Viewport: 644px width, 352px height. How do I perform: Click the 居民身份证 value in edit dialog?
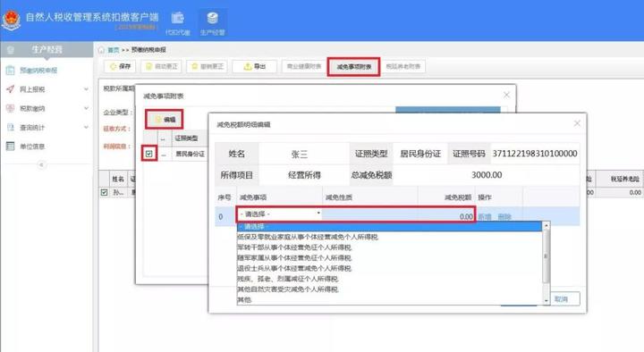(420, 154)
